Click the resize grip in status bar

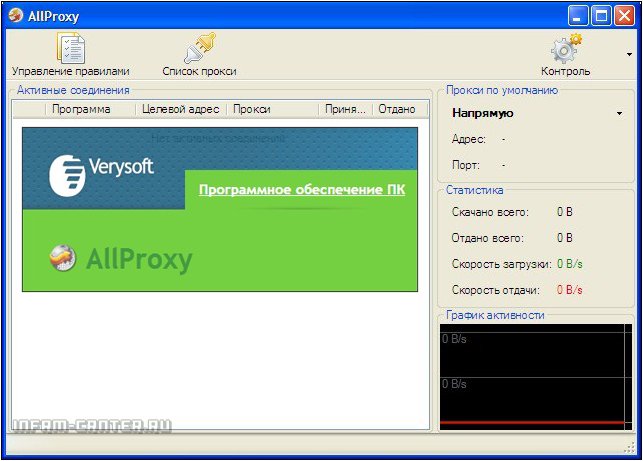point(629,447)
